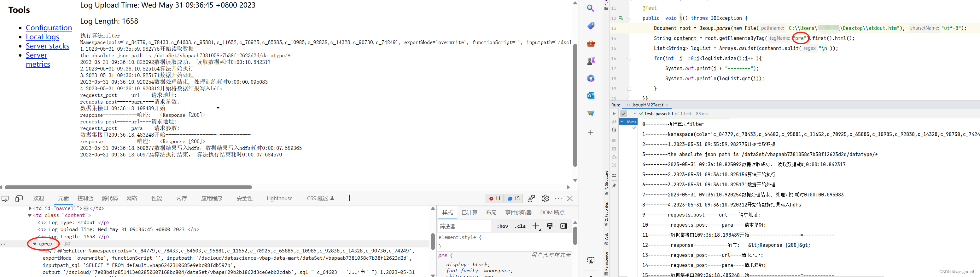Open the Favorites side tool window
980x277 pixels.
point(606,214)
